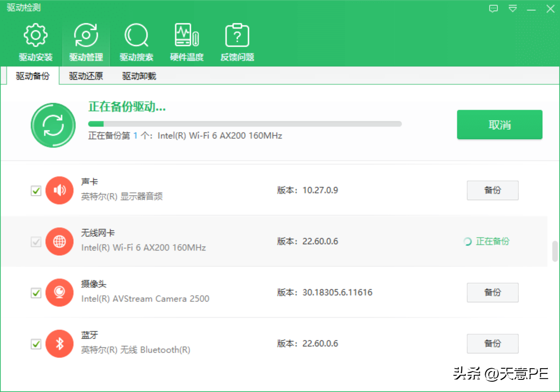Uncheck the 蓝牙 driver checkbox

click(36, 344)
